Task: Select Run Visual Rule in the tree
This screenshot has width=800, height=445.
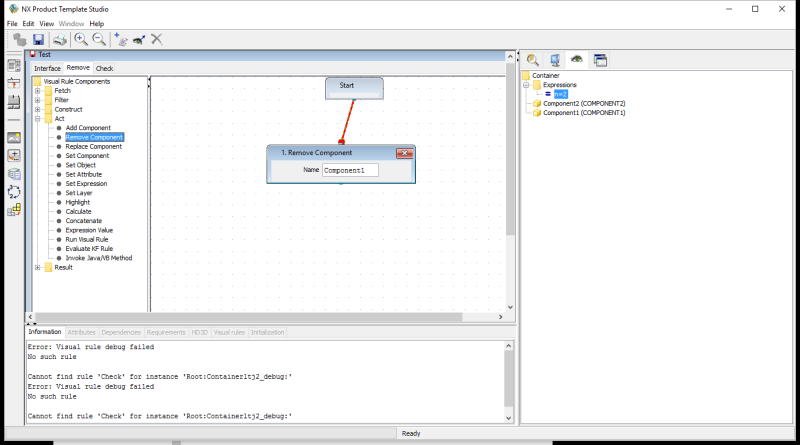Action: (87, 239)
